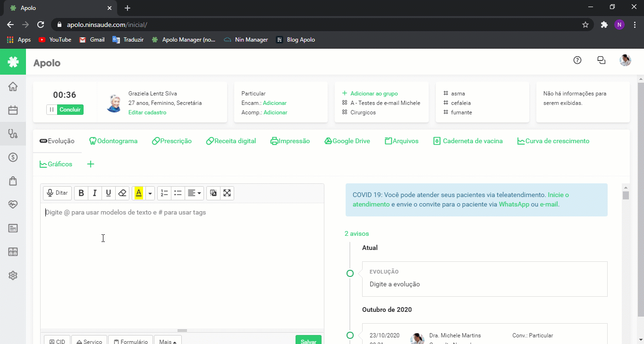Viewport: 644px width, 344px height.
Task: Open the highlight color dropdown arrow
Action: pos(150,193)
